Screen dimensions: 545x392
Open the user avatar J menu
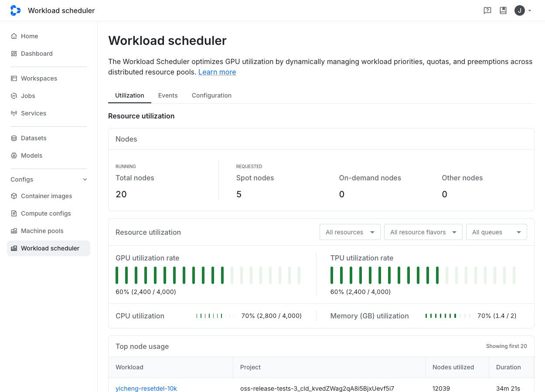click(x=519, y=10)
